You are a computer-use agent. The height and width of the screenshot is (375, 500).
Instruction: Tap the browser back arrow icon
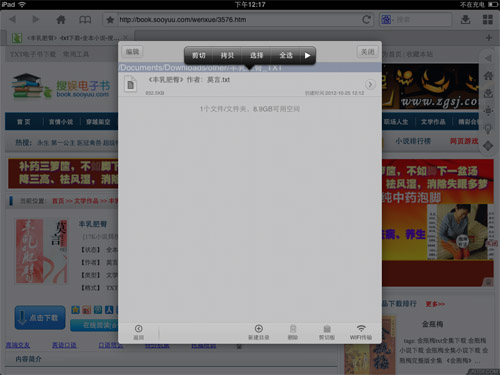13,19
